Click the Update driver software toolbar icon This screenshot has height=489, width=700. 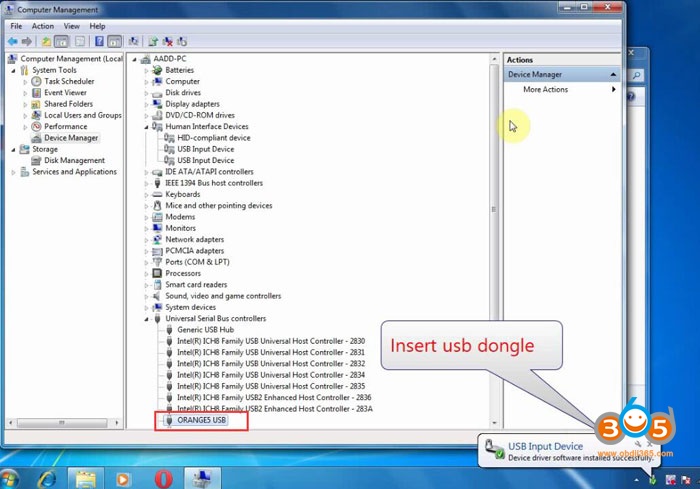(153, 42)
